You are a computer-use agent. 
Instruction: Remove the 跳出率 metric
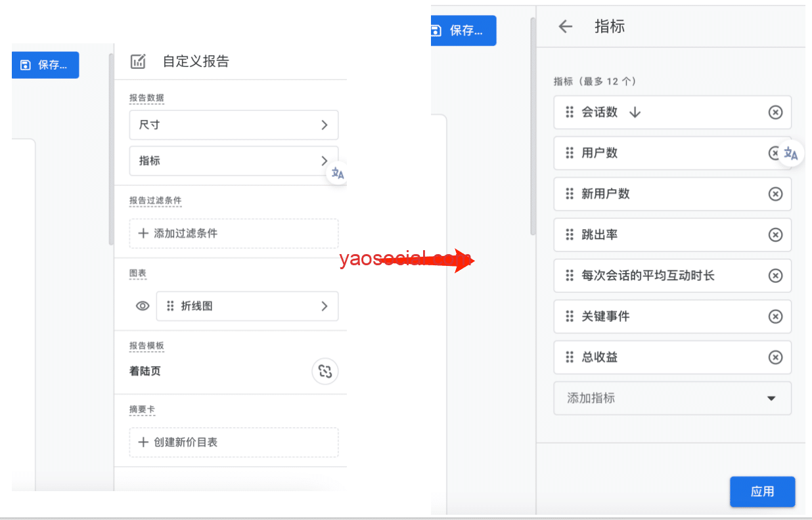(775, 234)
